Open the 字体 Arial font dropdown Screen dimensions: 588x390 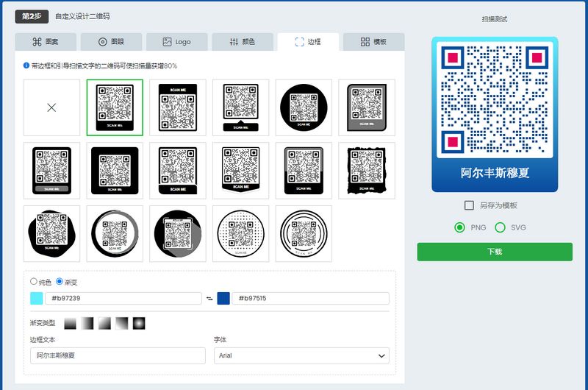pos(301,355)
